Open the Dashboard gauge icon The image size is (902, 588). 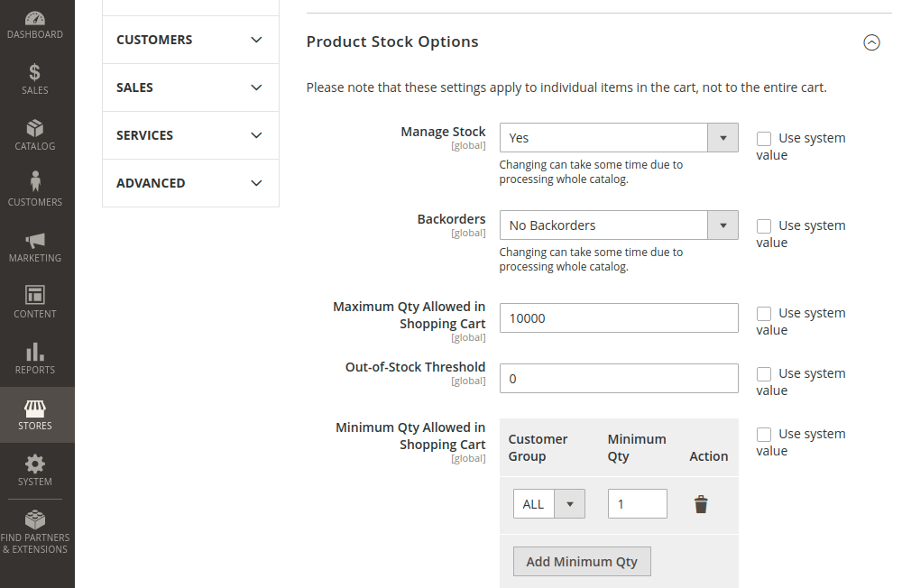pyautogui.click(x=34, y=18)
